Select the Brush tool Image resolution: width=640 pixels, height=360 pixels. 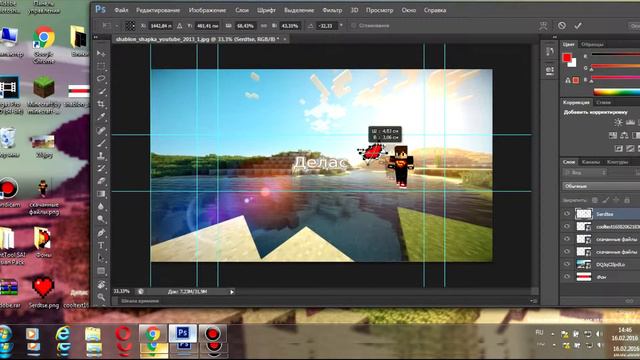[101, 143]
